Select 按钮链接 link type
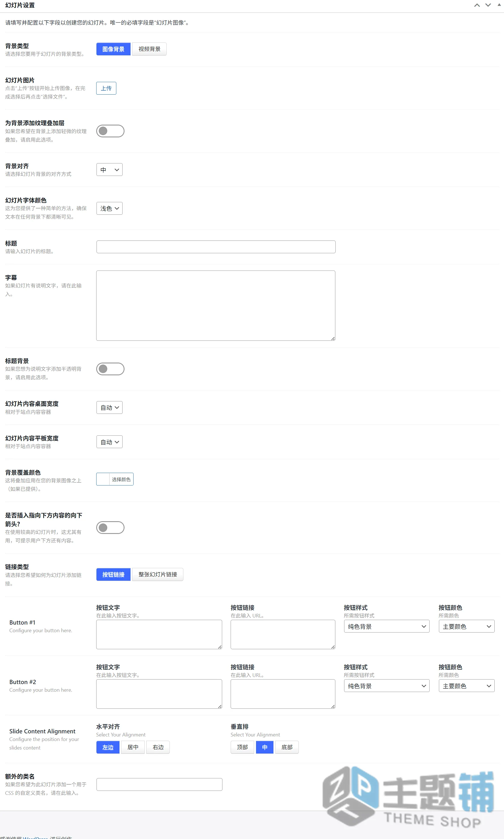Viewport: 504px width, 839px height. point(113,574)
